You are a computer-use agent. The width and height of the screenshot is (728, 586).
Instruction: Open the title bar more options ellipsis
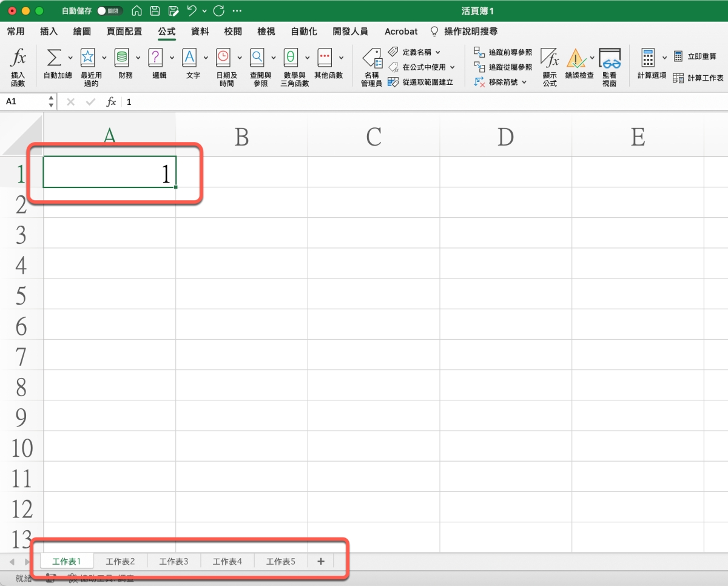pos(237,11)
